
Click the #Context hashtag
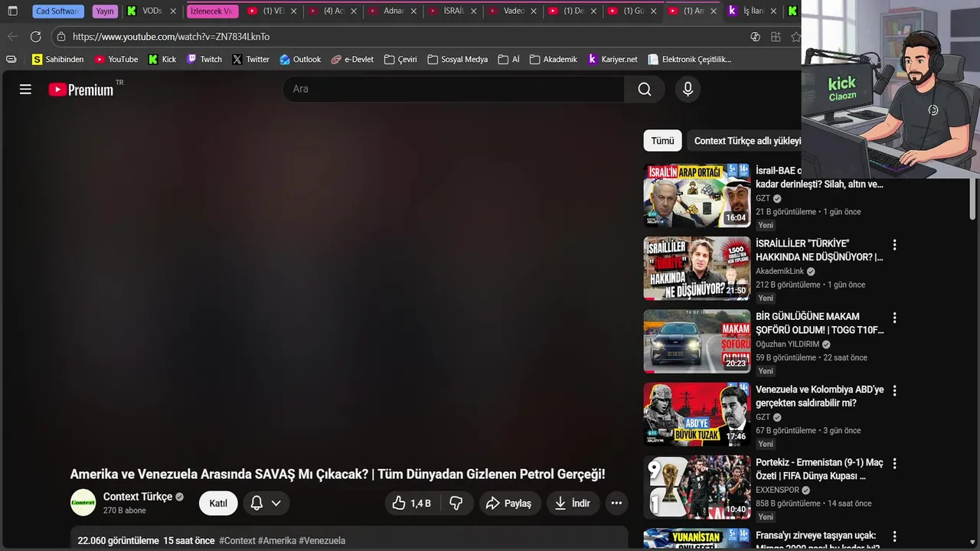(x=237, y=540)
